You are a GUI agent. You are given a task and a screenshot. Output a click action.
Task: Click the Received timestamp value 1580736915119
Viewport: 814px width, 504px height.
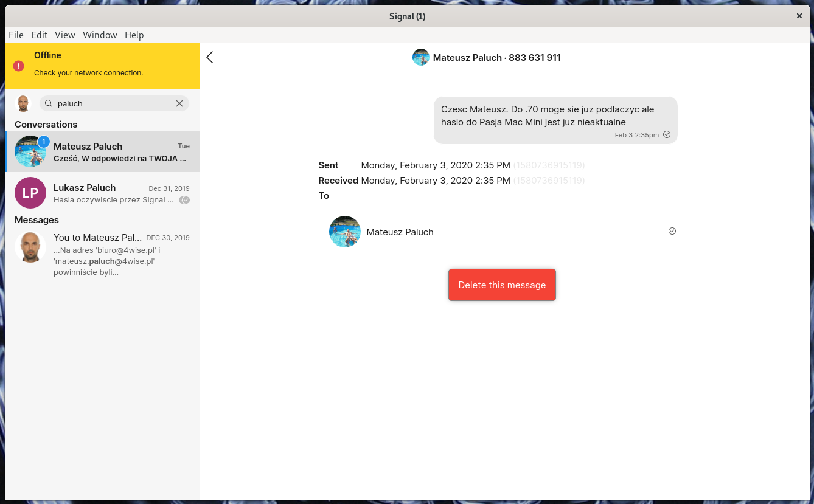click(549, 181)
